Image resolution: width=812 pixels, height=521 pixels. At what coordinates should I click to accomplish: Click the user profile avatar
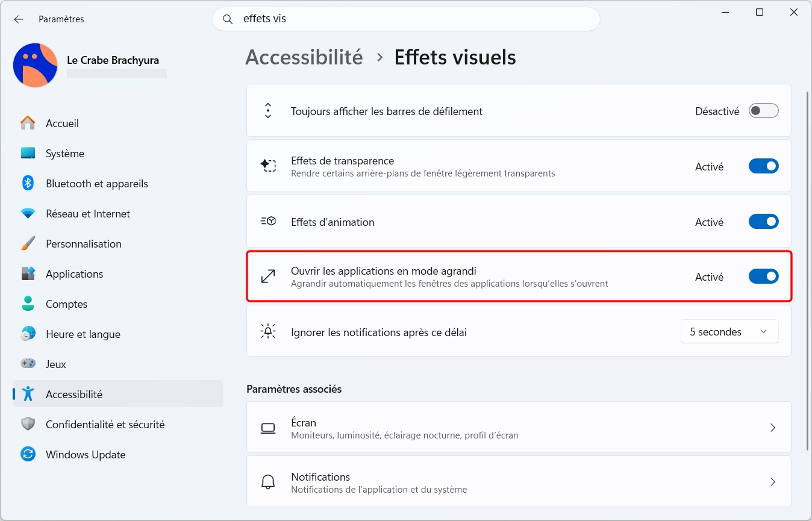tap(36, 65)
